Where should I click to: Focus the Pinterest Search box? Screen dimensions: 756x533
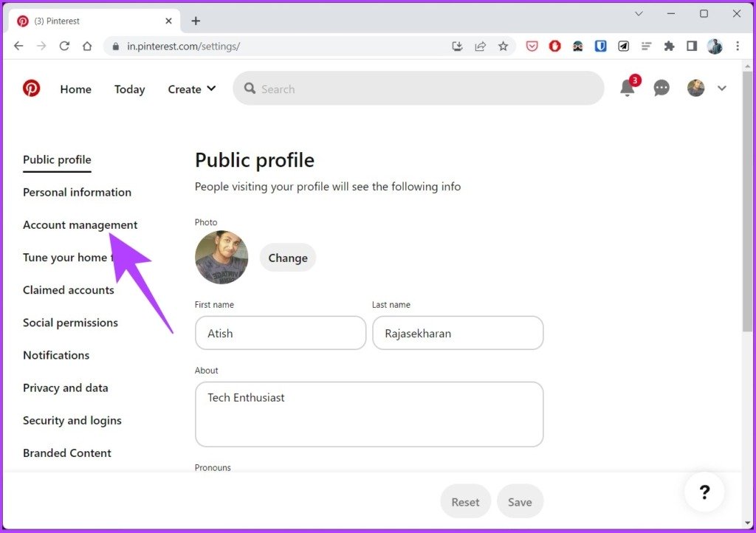[418, 89]
